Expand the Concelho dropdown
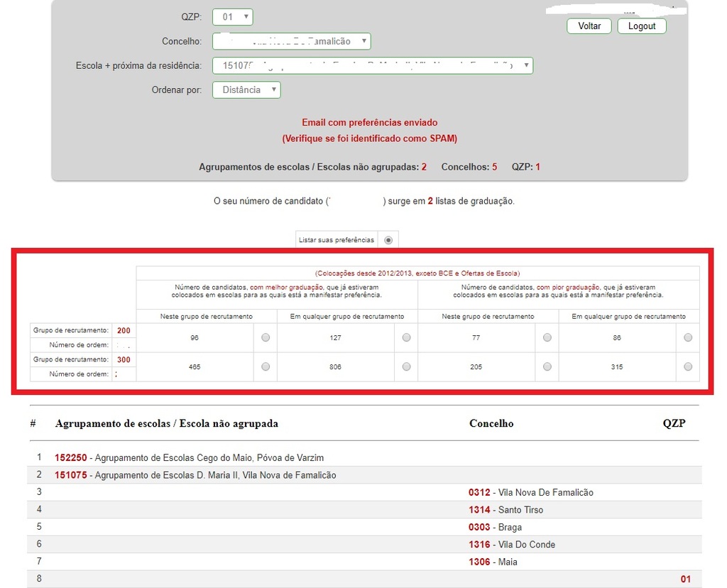Viewport: 727px width, 588px height. click(291, 41)
